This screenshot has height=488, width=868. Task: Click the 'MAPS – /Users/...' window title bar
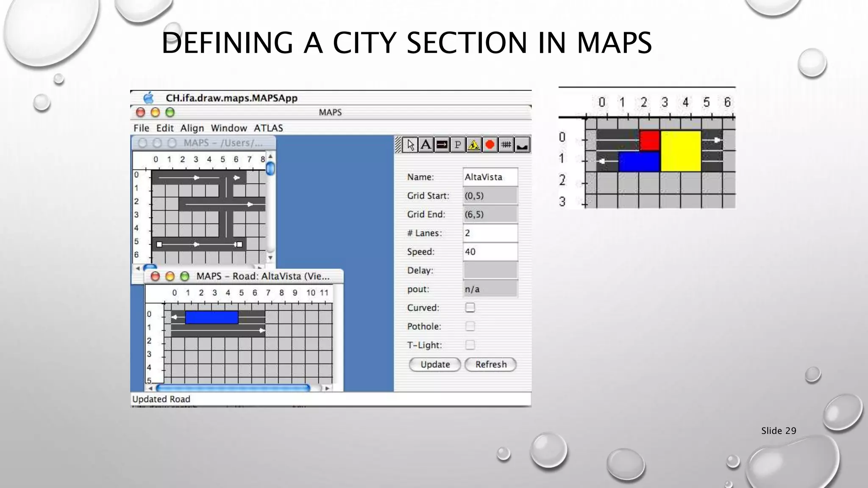point(204,143)
